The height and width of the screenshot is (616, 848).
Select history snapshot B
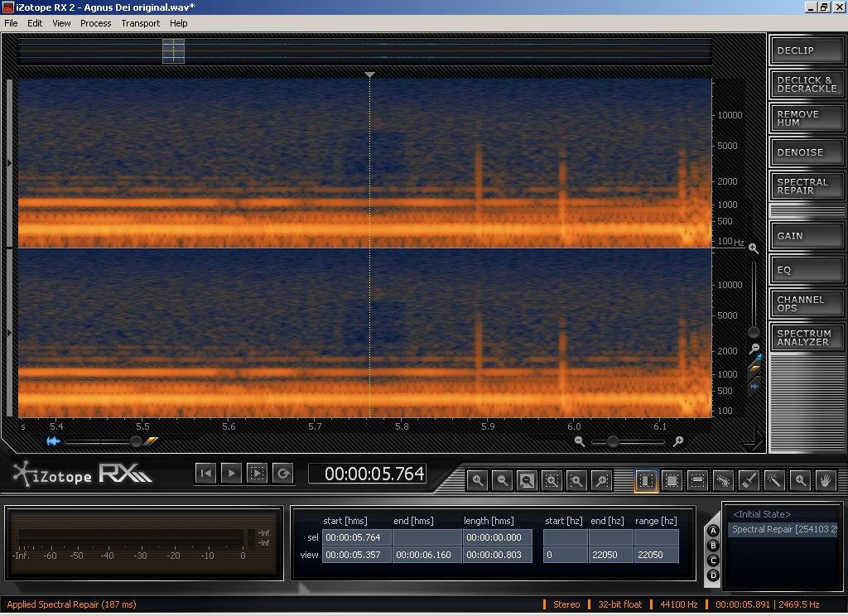coord(713,546)
